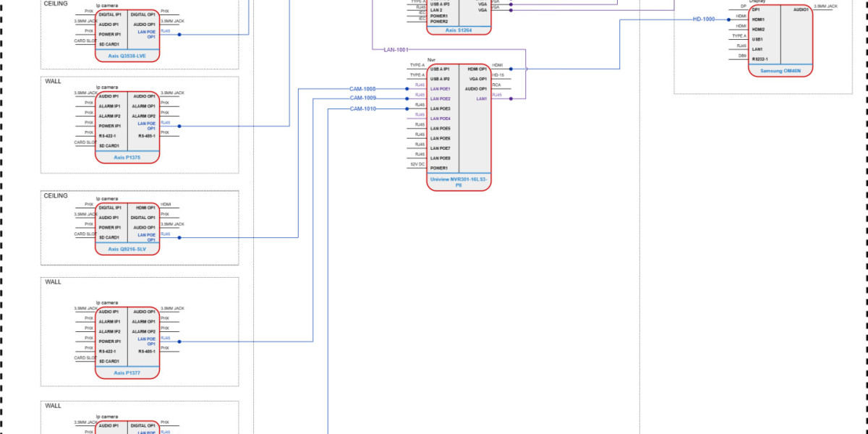Select the Axis Q9216-SLV camera block title
This screenshot has height=434, width=868.
tap(127, 249)
